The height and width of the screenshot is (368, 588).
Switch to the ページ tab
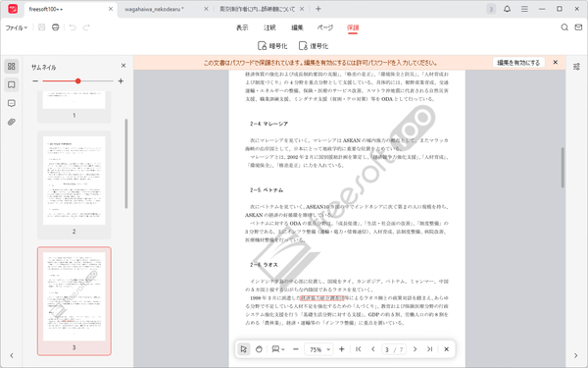325,27
